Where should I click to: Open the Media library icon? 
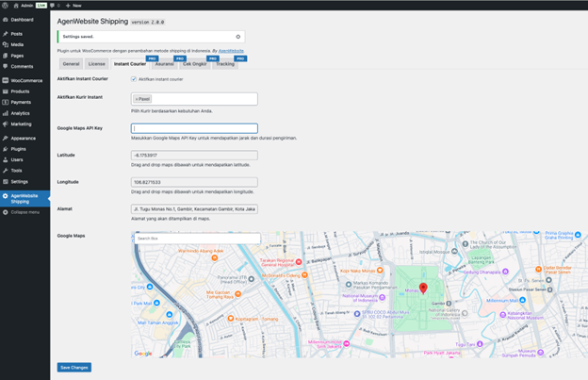[x=6, y=44]
